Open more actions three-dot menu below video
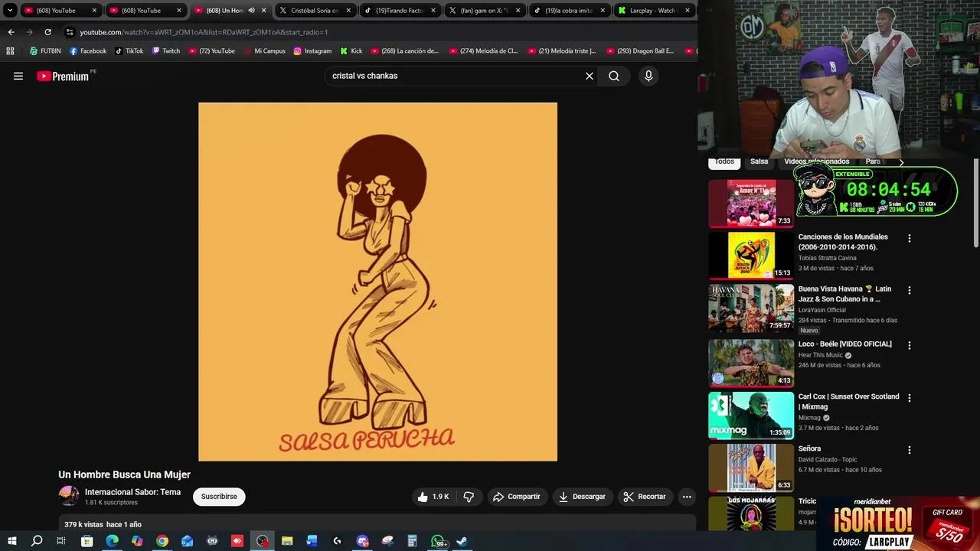The width and height of the screenshot is (980, 551). (x=687, y=497)
